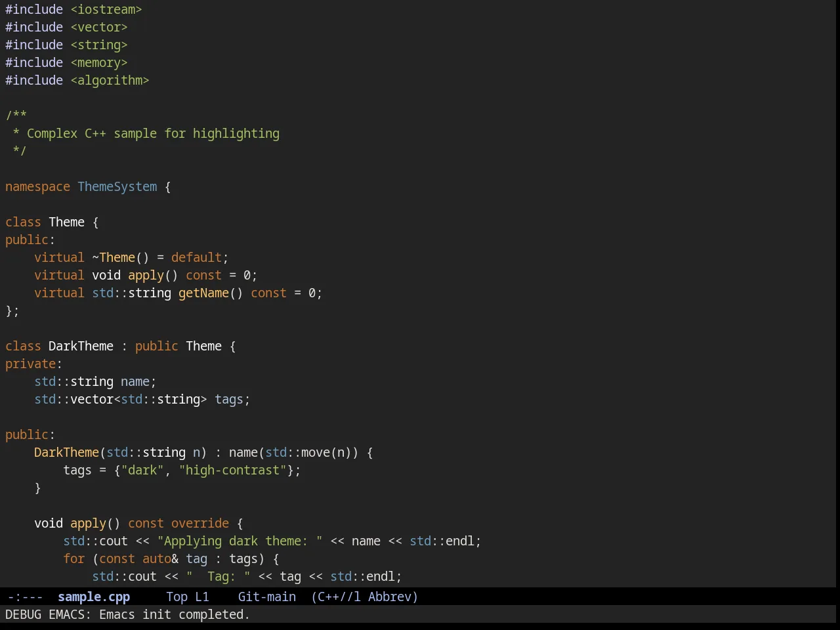Screen dimensions: 840x630
Task: Click 'auto&' in the for loop
Action: (x=160, y=558)
